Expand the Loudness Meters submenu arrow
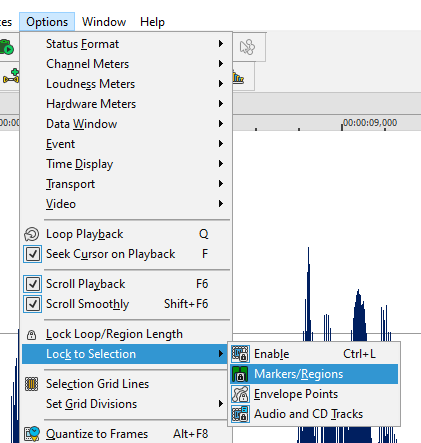Viewport: 421px width, 443px height. (x=221, y=84)
